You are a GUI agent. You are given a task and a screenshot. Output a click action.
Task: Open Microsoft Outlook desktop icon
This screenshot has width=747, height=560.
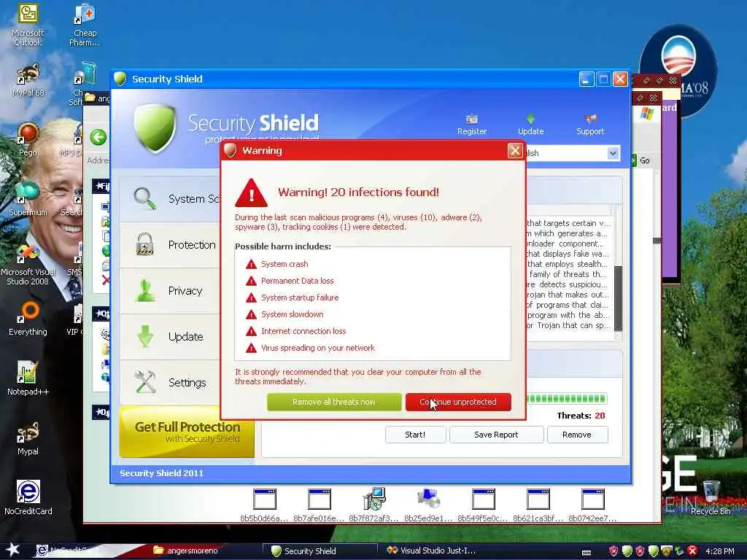pos(28,25)
